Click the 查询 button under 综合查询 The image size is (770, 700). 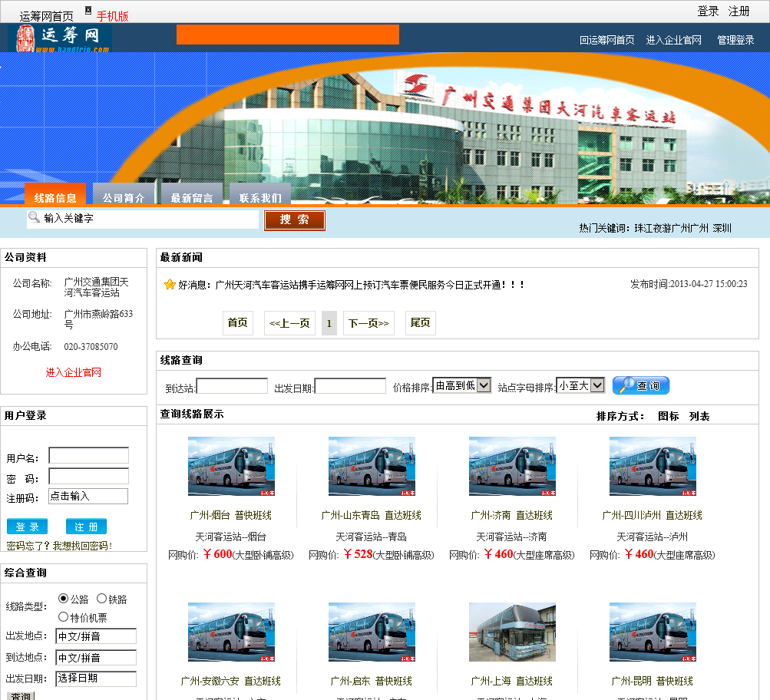[x=21, y=696]
